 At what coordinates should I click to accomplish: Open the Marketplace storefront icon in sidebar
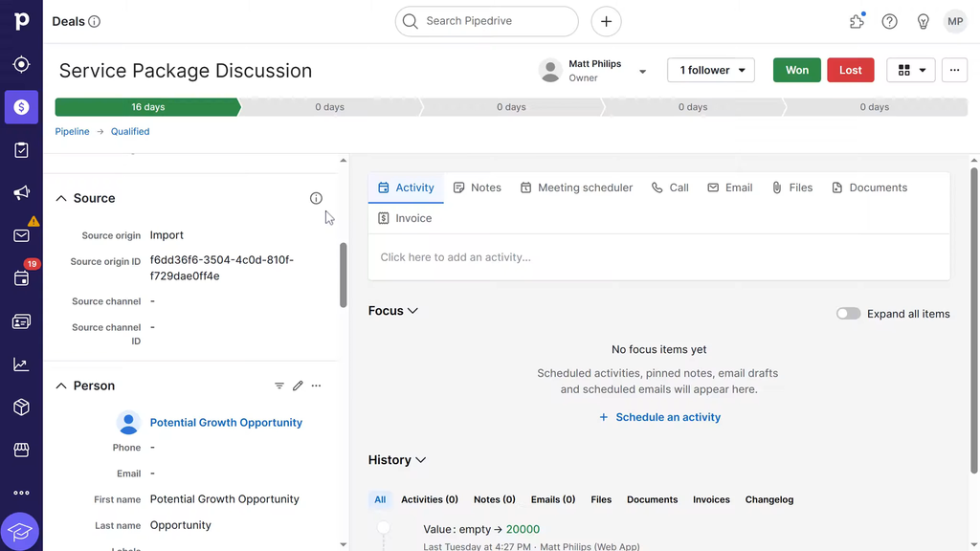pyautogui.click(x=21, y=450)
